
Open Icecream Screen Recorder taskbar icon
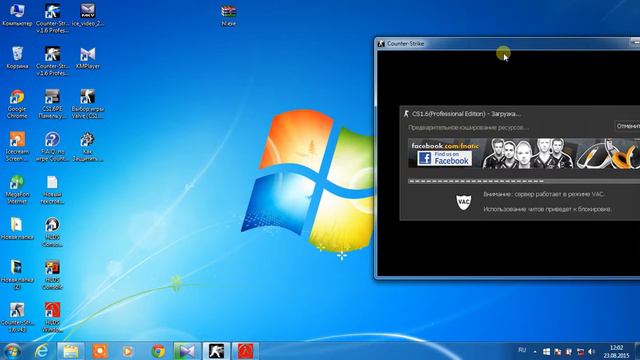click(100, 351)
